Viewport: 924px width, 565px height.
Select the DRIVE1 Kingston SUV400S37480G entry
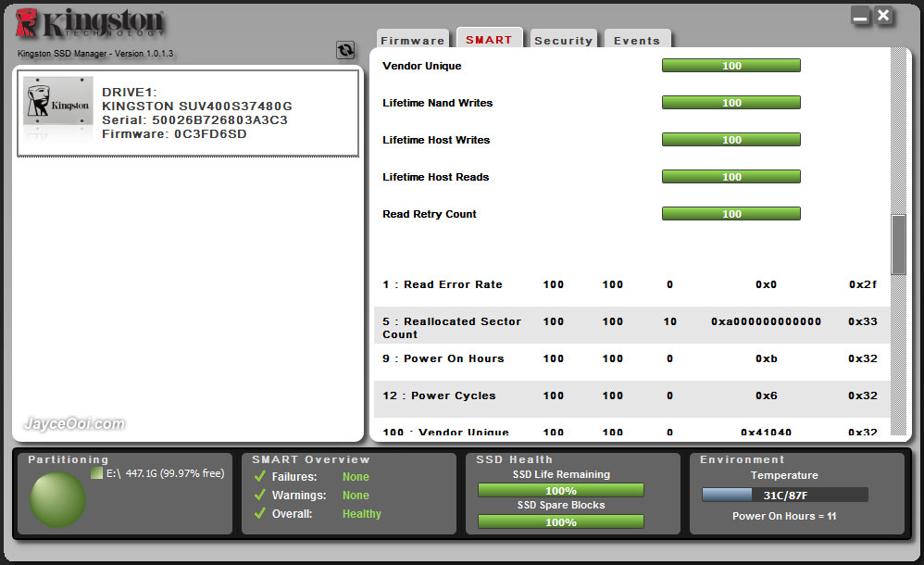pyautogui.click(x=188, y=113)
